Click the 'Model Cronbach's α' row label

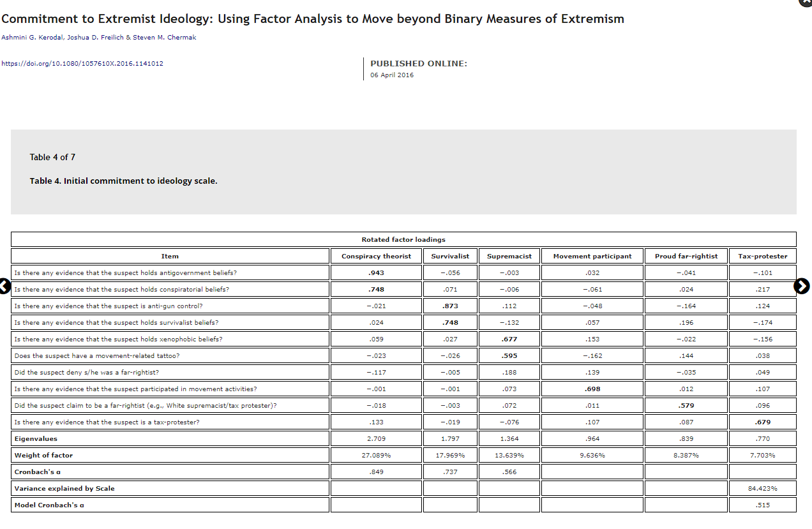coord(170,505)
